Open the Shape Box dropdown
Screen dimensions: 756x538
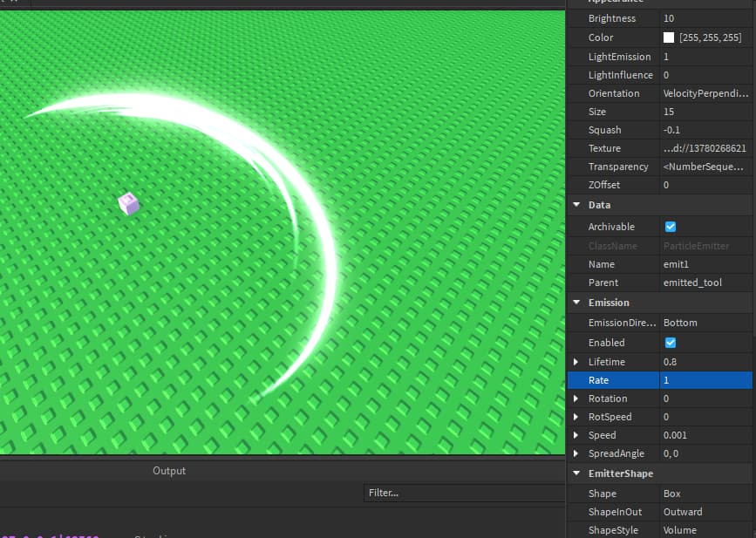tap(705, 494)
